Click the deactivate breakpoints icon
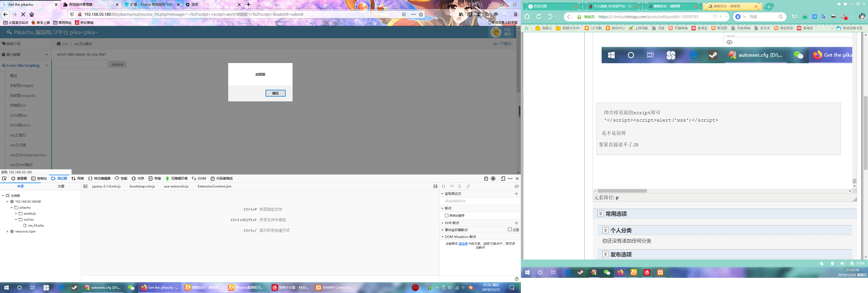The image size is (868, 293). 516,186
